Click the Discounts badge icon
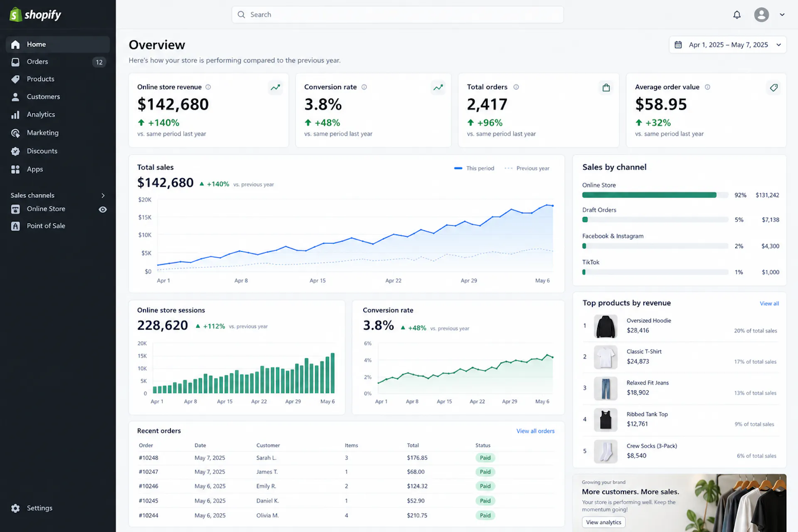 click(x=15, y=151)
